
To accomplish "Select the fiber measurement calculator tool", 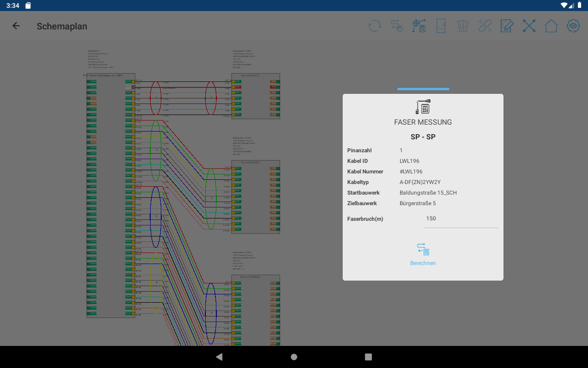I will click(x=418, y=26).
